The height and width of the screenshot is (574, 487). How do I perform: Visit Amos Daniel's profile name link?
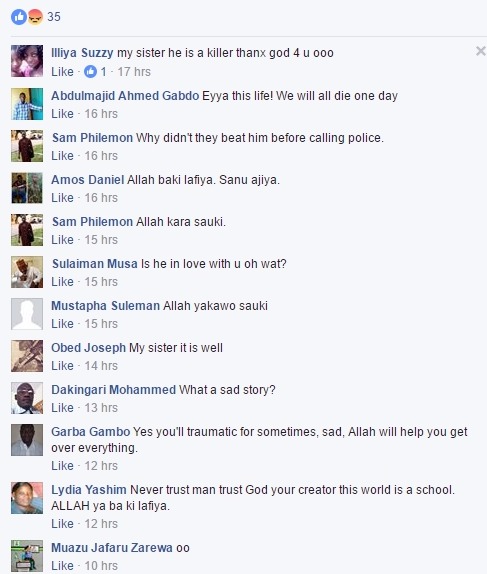click(x=88, y=180)
